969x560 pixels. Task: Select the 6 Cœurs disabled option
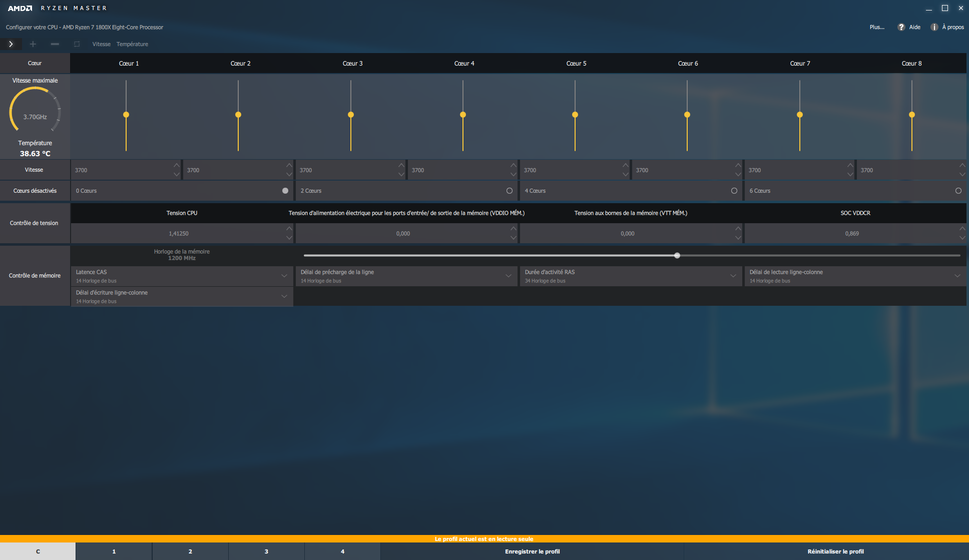(x=958, y=191)
